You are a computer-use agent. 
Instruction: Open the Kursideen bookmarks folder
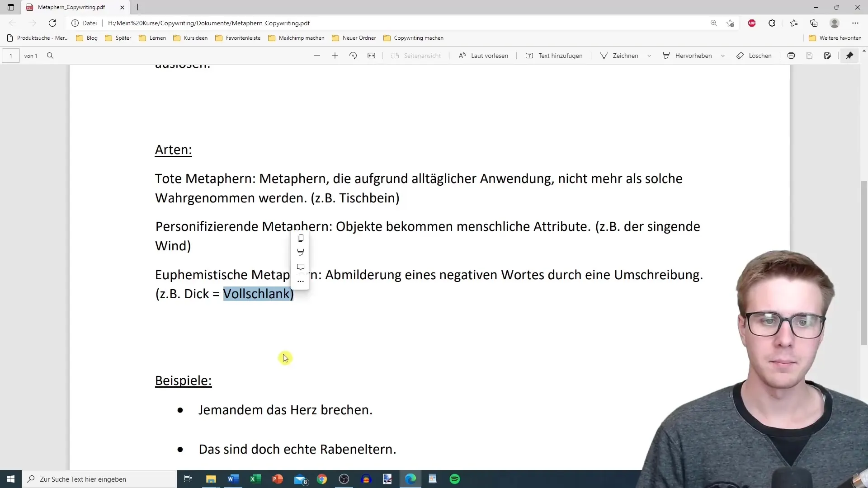pyautogui.click(x=190, y=38)
